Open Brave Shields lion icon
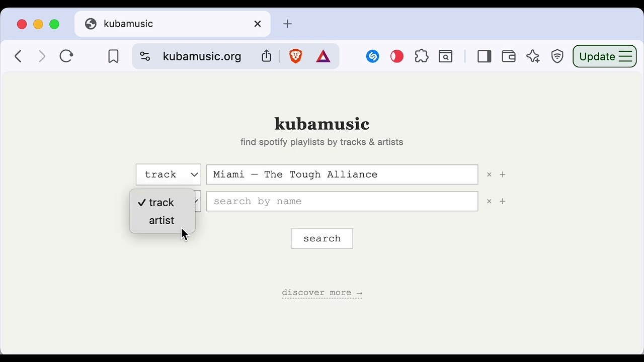This screenshot has width=644, height=362. pos(296,56)
